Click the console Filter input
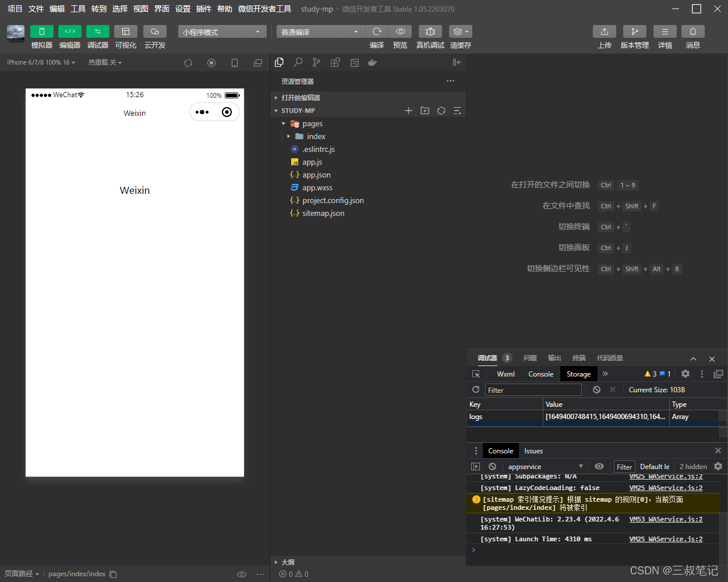 [x=624, y=467]
